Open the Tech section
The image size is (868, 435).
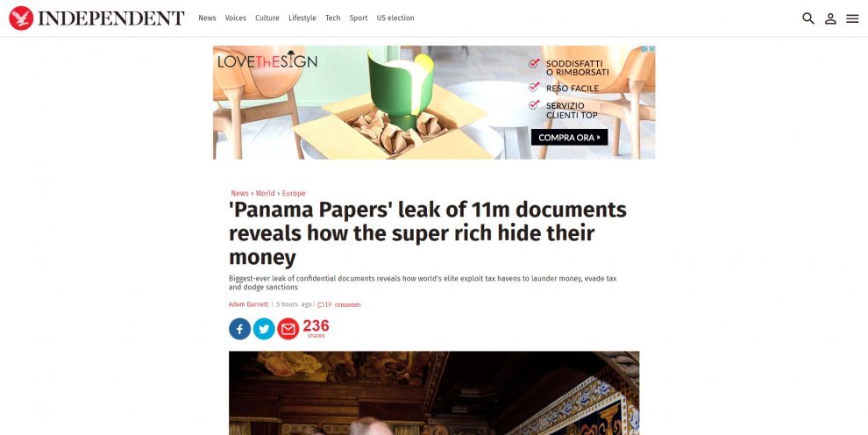[x=332, y=18]
